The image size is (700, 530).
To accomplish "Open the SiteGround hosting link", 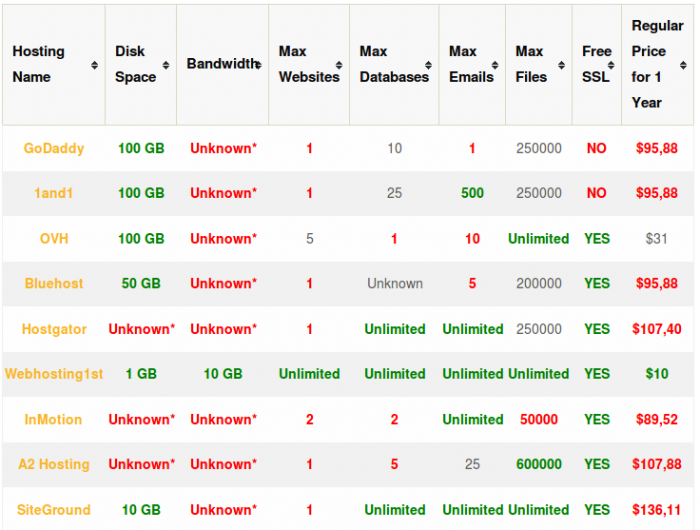I will [x=54, y=509].
